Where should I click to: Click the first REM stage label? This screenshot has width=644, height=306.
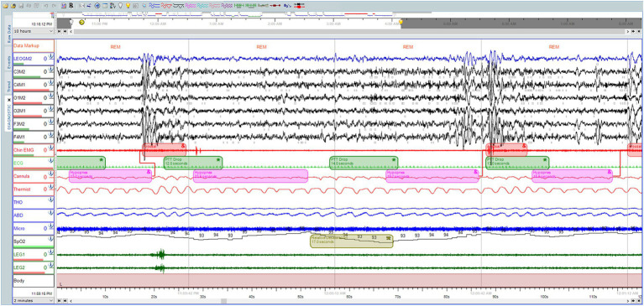click(115, 47)
